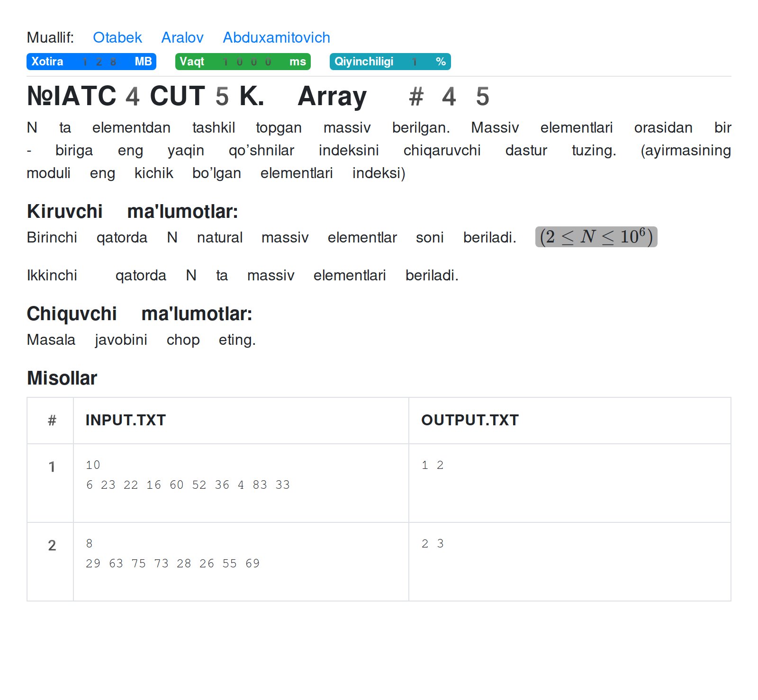Click the problem title heading

point(258,96)
